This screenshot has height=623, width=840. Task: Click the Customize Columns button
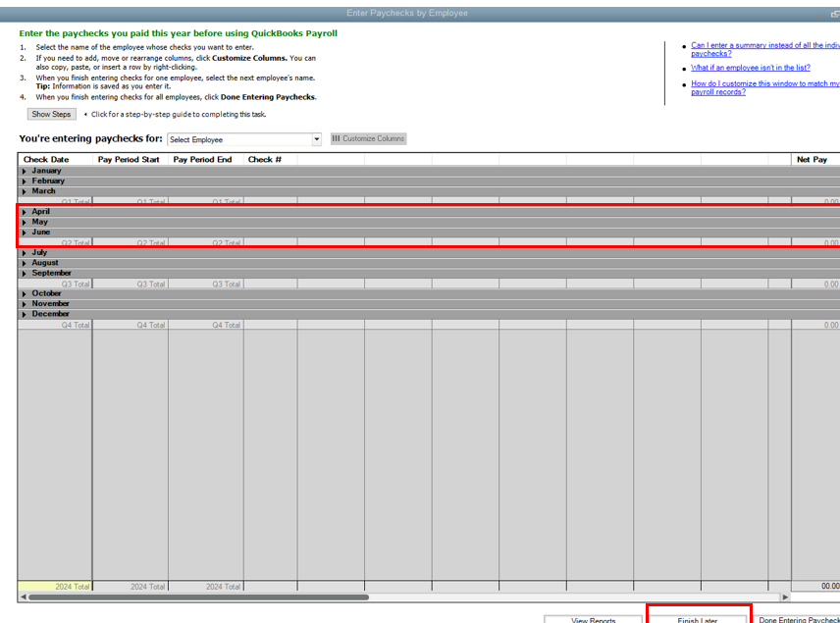pyautogui.click(x=369, y=138)
